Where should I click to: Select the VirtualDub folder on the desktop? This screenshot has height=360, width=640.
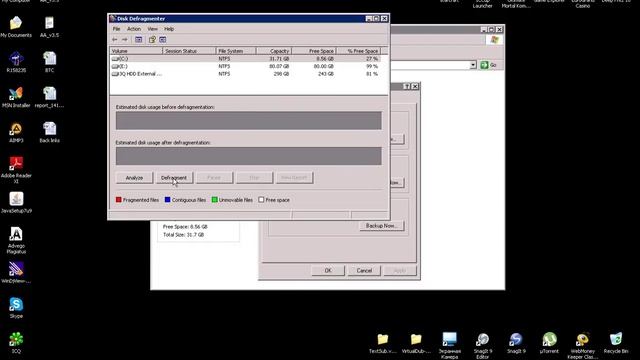[416, 343]
